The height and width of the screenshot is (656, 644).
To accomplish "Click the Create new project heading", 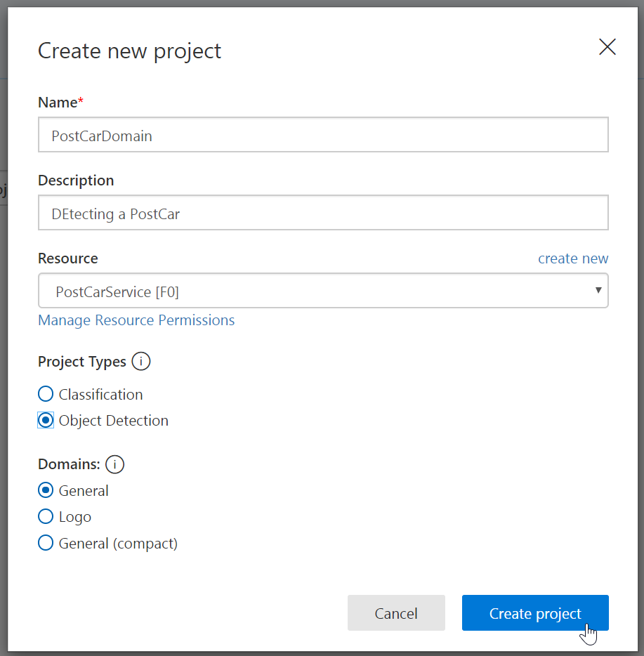I will (129, 51).
